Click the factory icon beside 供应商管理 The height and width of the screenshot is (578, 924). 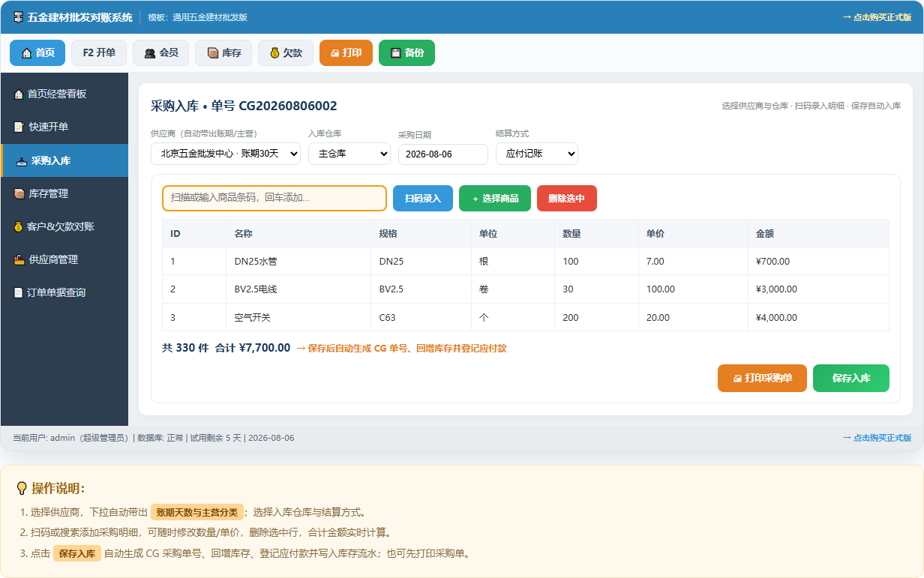tap(19, 259)
